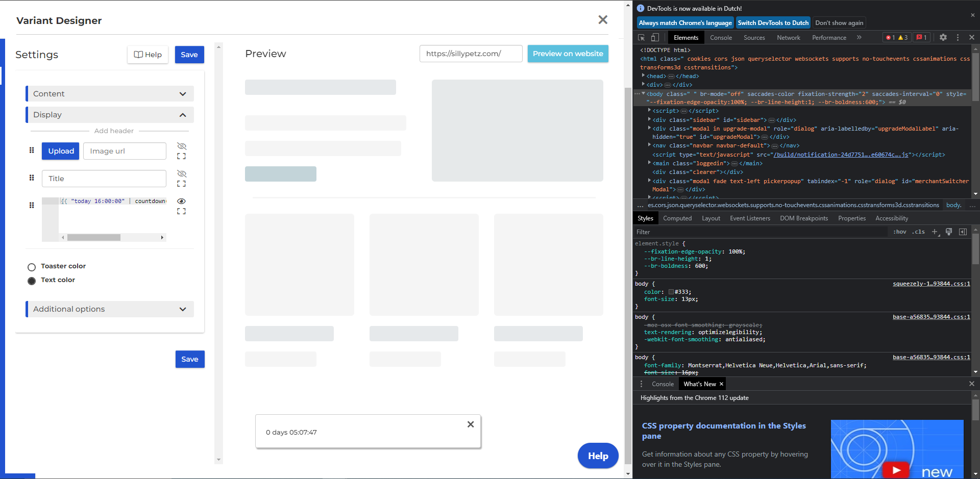Click the #333 color swatch in body rule
The width and height of the screenshot is (980, 479).
click(671, 292)
